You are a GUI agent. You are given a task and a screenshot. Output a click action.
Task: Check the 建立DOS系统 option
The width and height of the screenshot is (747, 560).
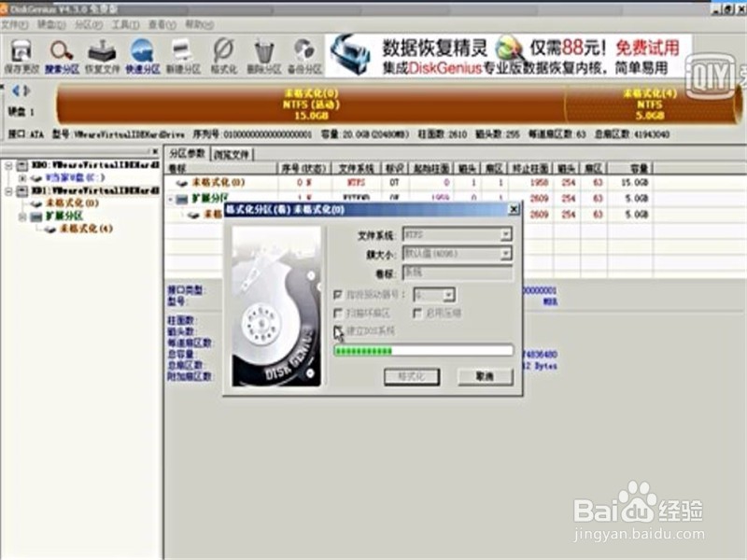(337, 330)
